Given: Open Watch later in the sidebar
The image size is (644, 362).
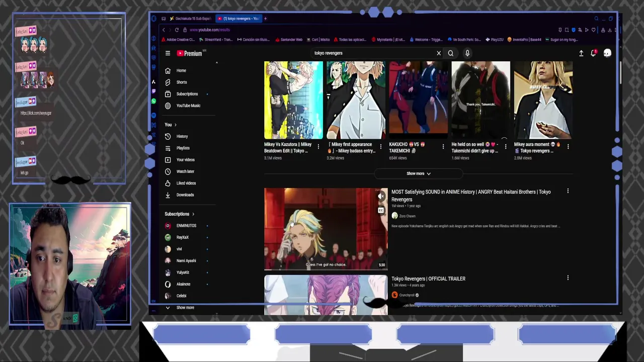Looking at the screenshot, I should (x=187, y=171).
